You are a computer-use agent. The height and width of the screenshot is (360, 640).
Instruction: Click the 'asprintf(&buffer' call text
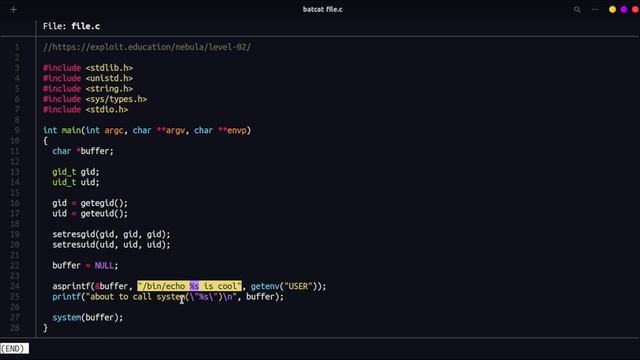(x=90, y=286)
